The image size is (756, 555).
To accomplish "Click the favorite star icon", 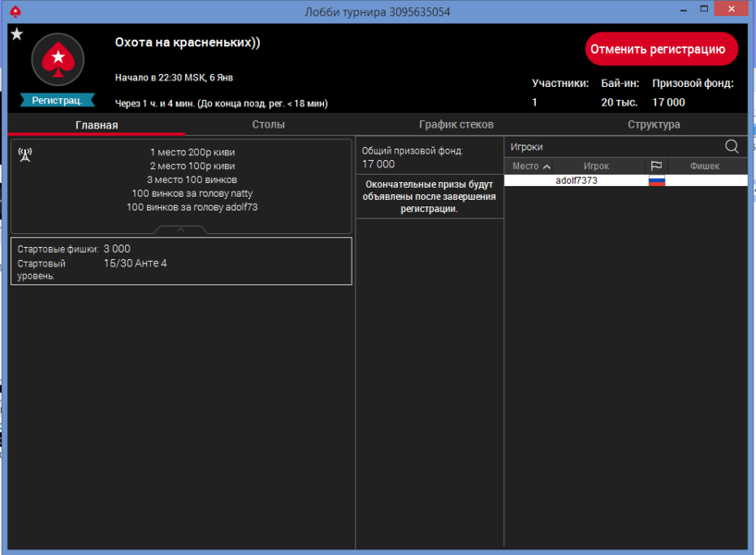I will pos(17,34).
